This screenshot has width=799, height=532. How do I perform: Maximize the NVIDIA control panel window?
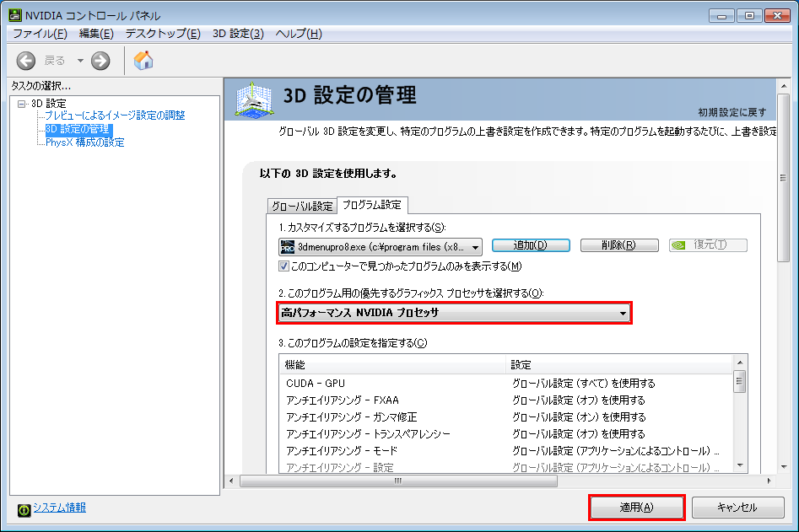pos(749,16)
